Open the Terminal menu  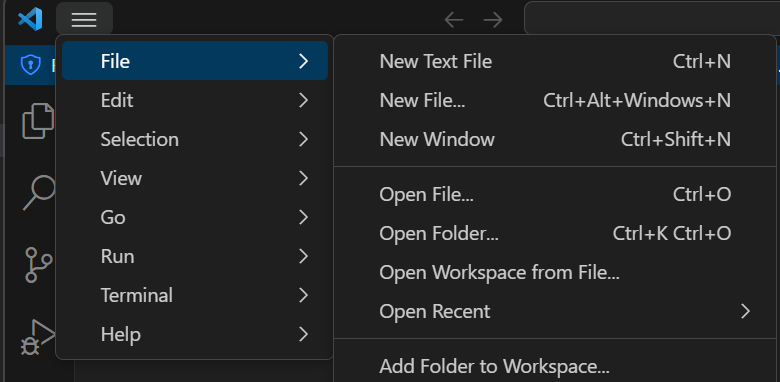[195, 295]
